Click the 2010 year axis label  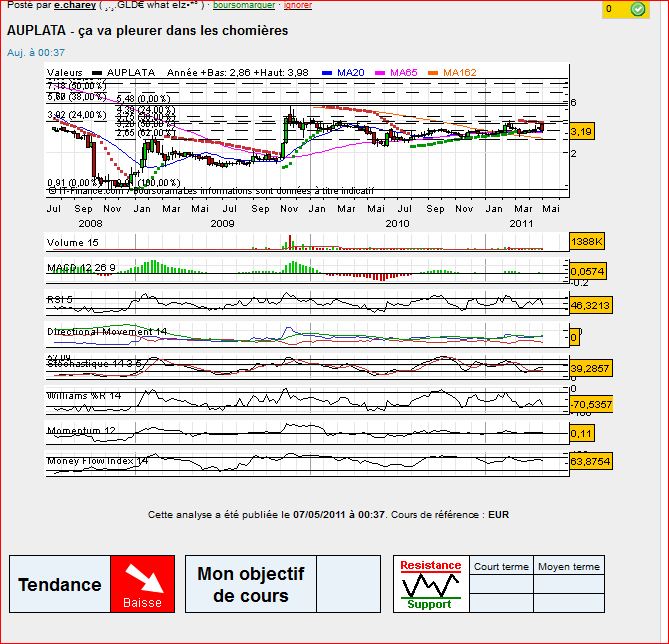(x=397, y=224)
